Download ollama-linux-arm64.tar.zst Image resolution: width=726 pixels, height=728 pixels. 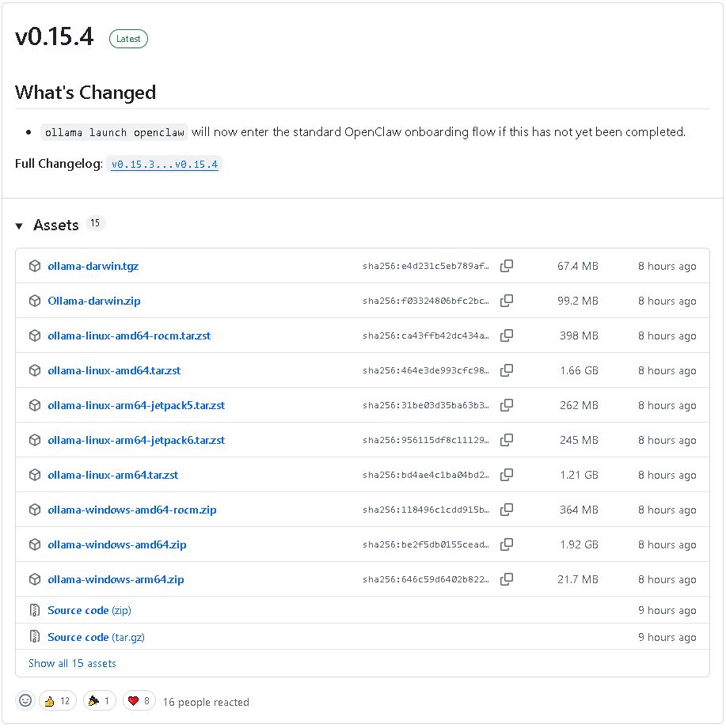pyautogui.click(x=113, y=475)
